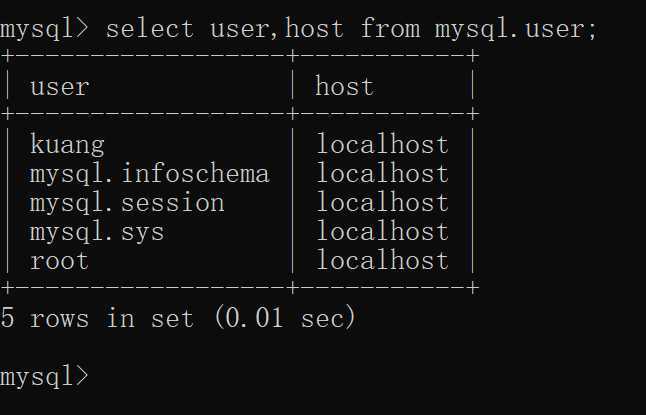Click localhost in the mysql.sys row
Screen dimensions: 646x415
tap(382, 231)
